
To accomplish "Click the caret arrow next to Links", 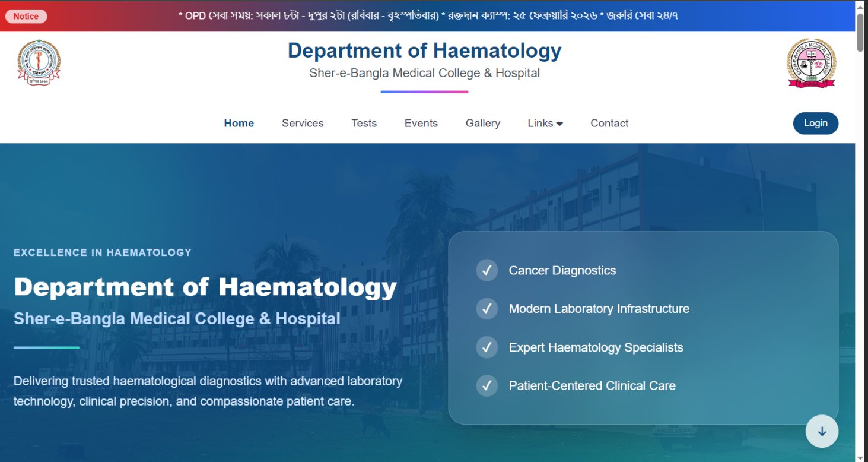I will 559,124.
